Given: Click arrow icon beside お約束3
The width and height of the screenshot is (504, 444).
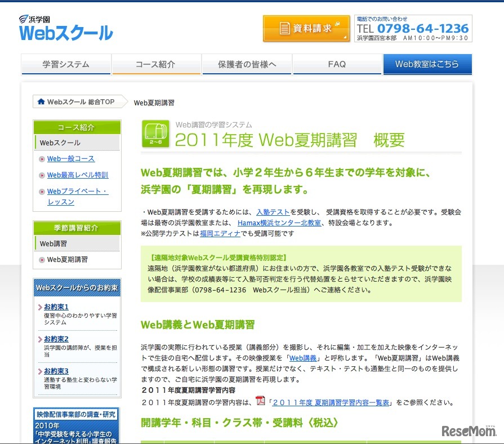Looking at the screenshot, I should 40,371.
